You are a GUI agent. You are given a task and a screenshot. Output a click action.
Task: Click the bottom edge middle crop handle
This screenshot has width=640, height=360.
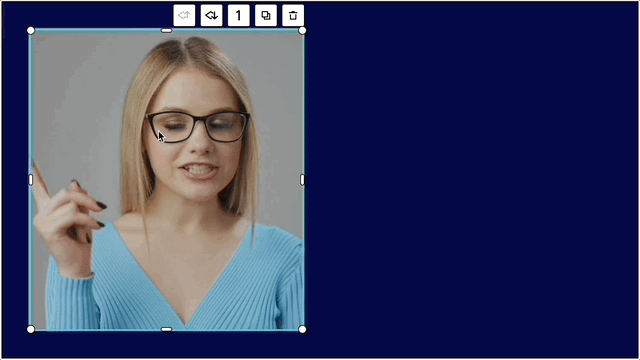[167, 329]
